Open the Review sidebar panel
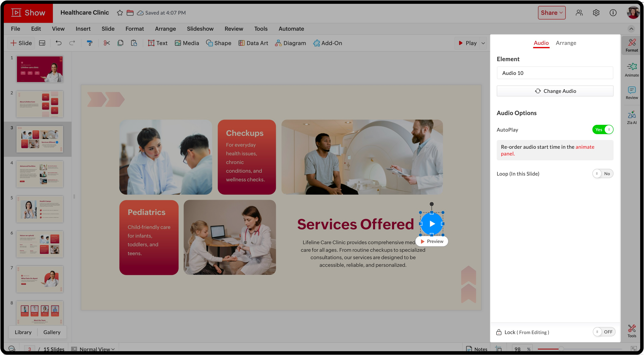This screenshot has height=355, width=644. (632, 93)
